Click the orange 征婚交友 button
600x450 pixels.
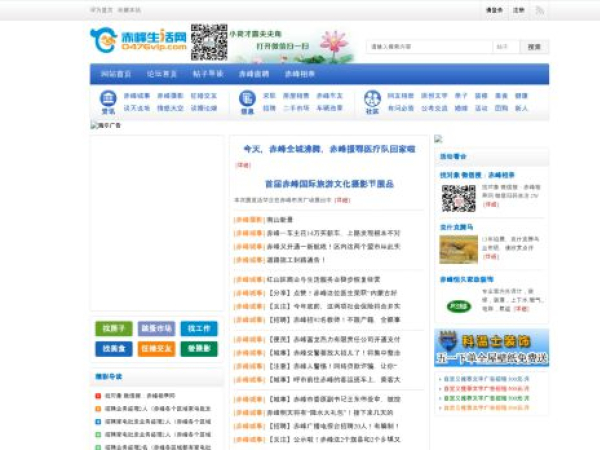click(x=157, y=349)
